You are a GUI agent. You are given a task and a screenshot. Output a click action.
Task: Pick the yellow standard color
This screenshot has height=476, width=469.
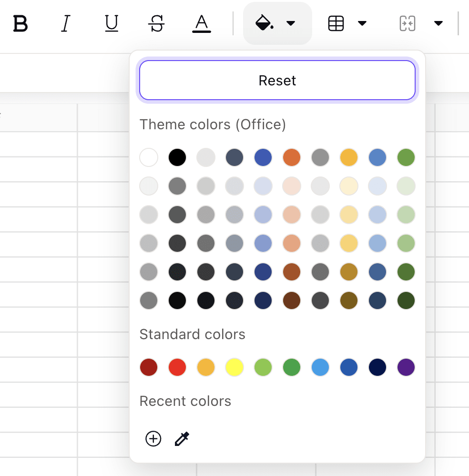[x=234, y=367]
